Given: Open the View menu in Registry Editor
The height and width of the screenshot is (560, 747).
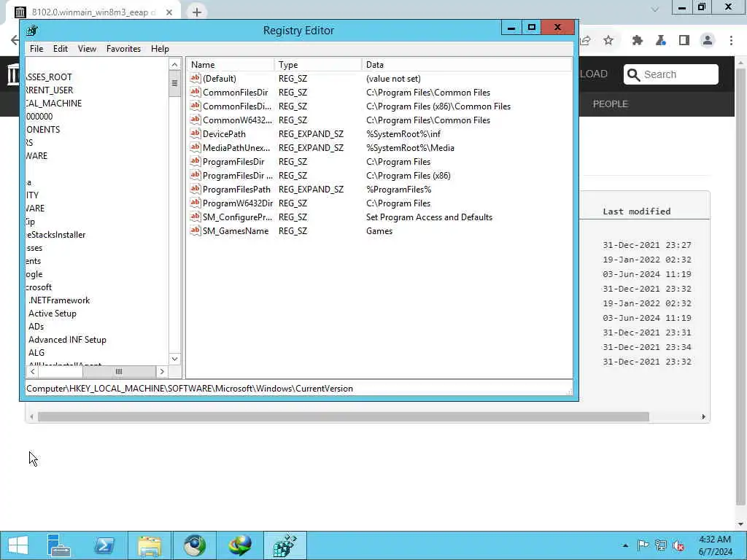Looking at the screenshot, I should (x=87, y=49).
